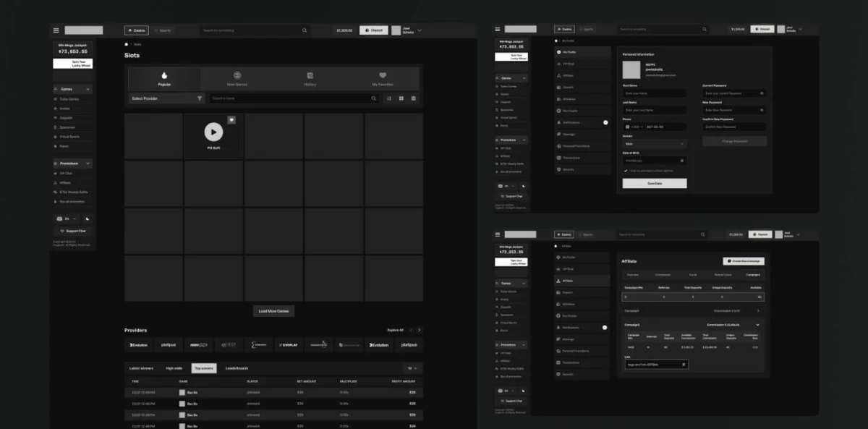The width and height of the screenshot is (868, 429).
Task: Show New Password with eye icon
Action: click(x=762, y=110)
